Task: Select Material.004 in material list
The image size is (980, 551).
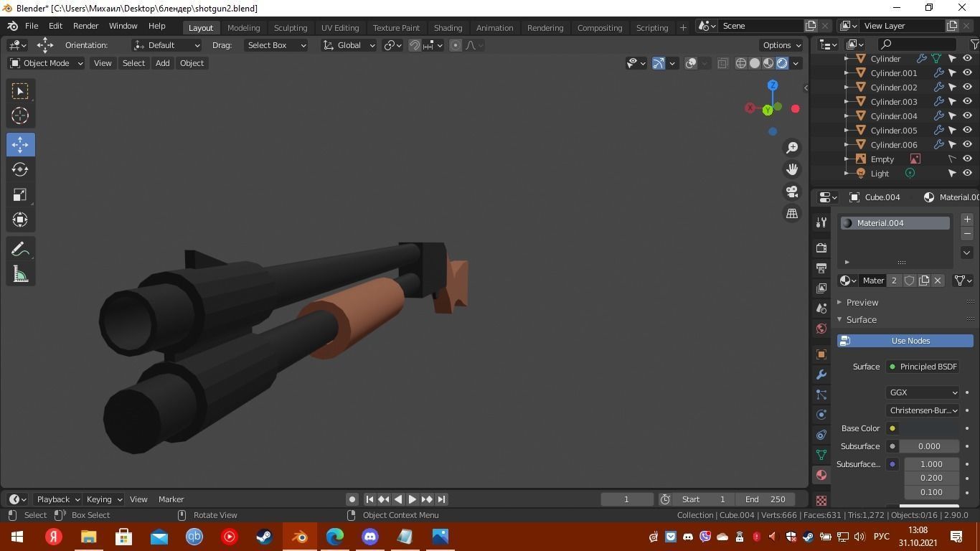Action: [895, 223]
